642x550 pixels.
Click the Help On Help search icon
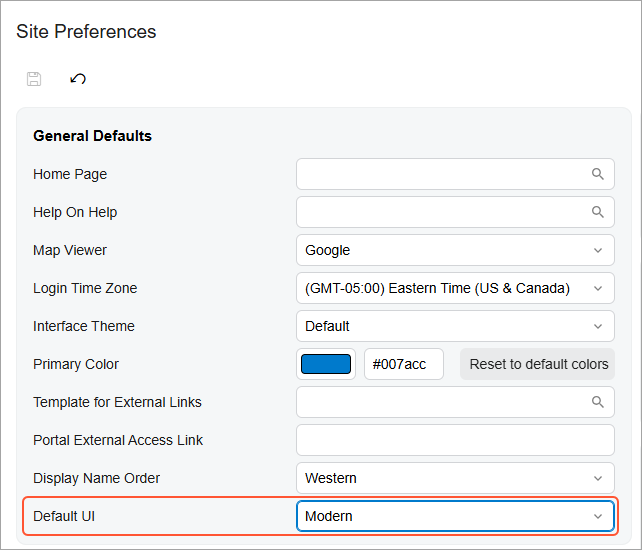[x=597, y=212]
